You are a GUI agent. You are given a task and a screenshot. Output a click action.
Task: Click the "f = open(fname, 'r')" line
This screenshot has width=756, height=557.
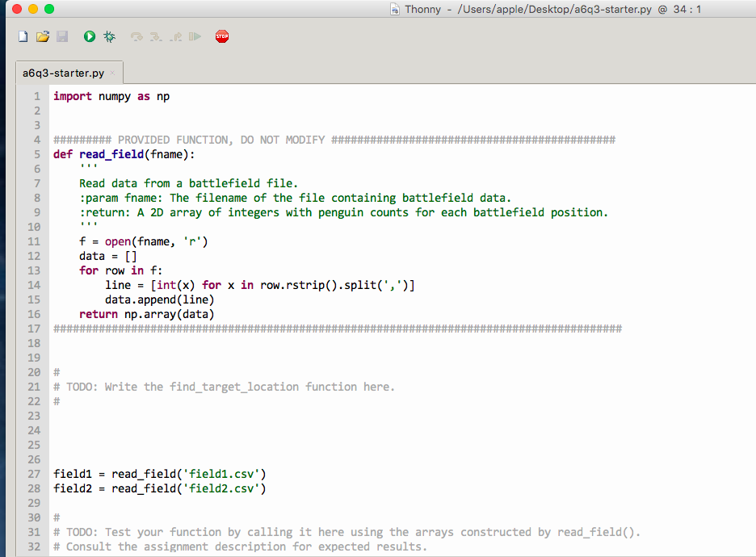tap(144, 241)
